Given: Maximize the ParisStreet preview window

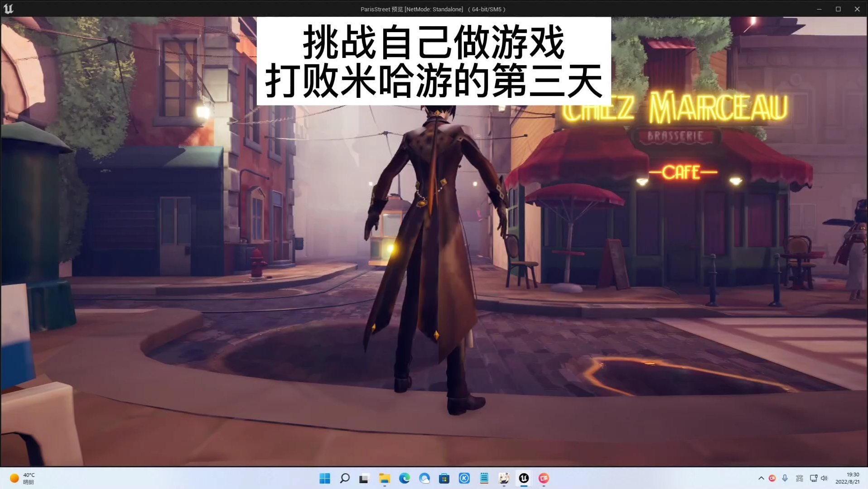Looking at the screenshot, I should tap(838, 9).
